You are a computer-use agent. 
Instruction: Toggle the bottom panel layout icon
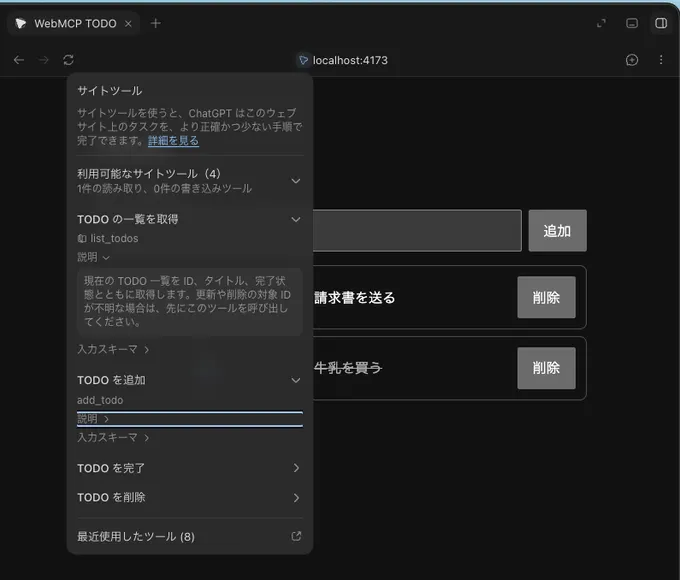coord(632,23)
